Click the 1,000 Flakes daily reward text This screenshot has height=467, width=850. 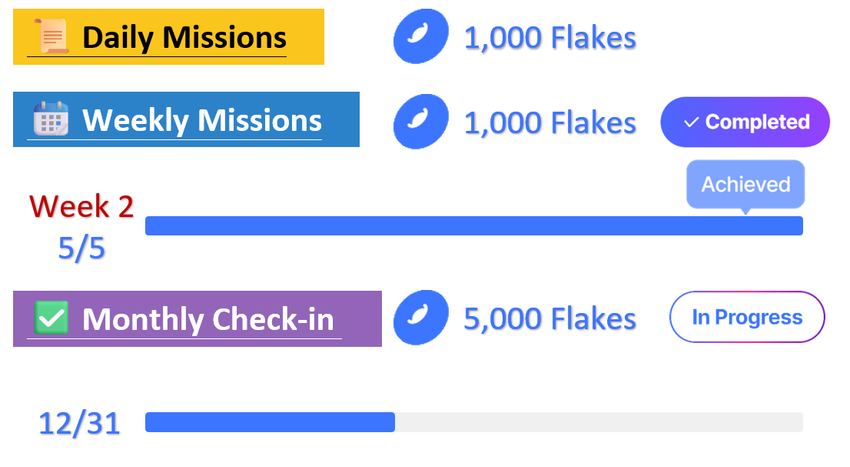pos(549,39)
